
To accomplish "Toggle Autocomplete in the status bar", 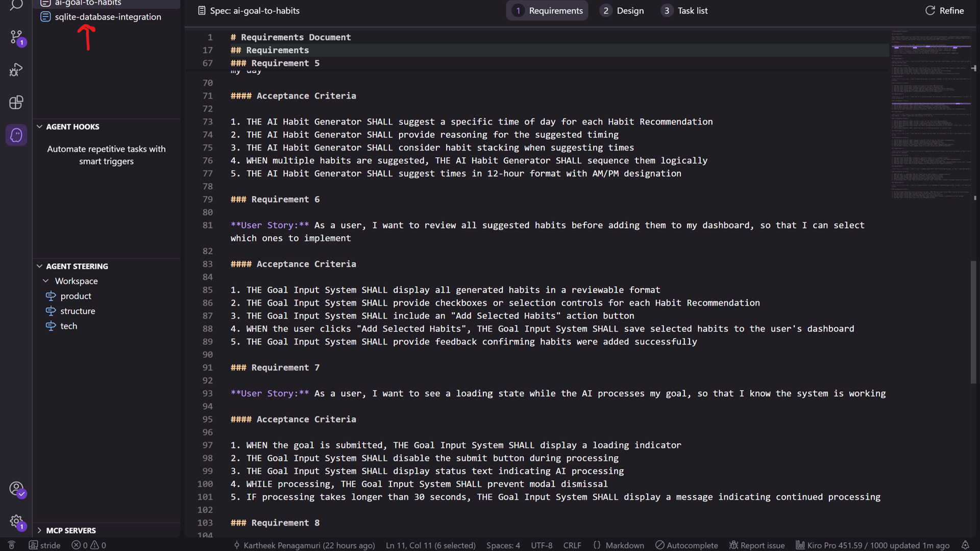I will [x=687, y=545].
